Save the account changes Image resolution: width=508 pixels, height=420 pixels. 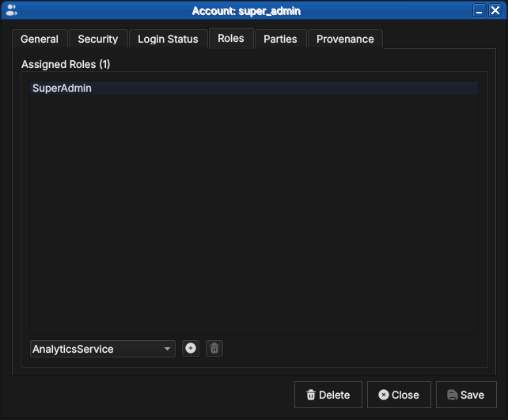(466, 395)
